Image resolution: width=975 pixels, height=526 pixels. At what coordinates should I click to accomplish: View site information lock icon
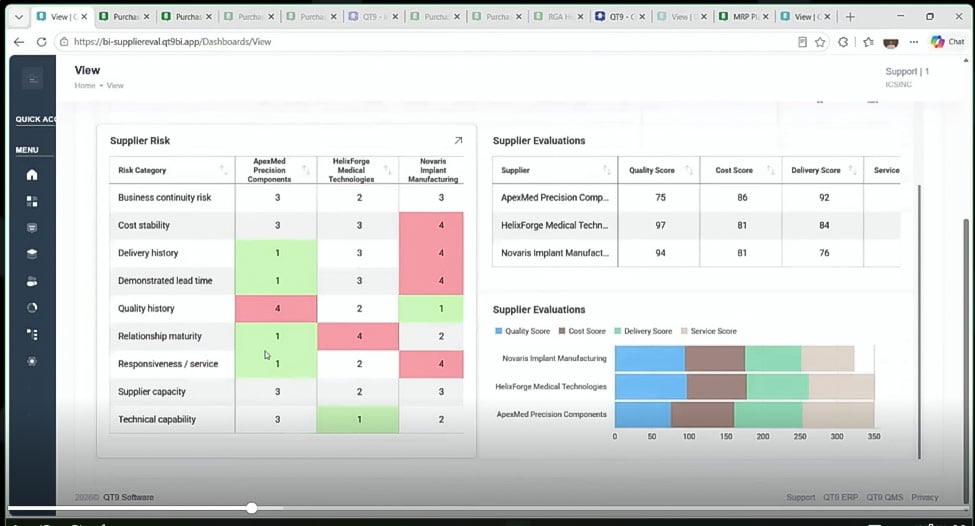63,42
